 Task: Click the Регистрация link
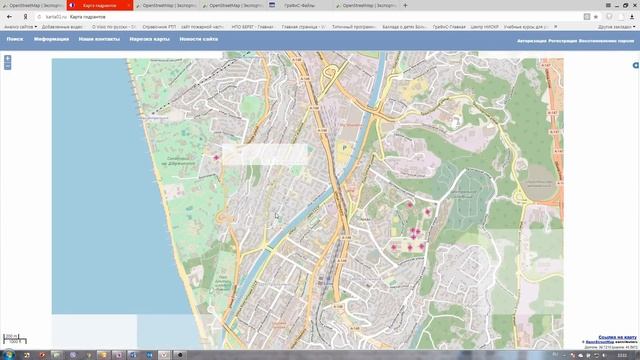[562, 41]
